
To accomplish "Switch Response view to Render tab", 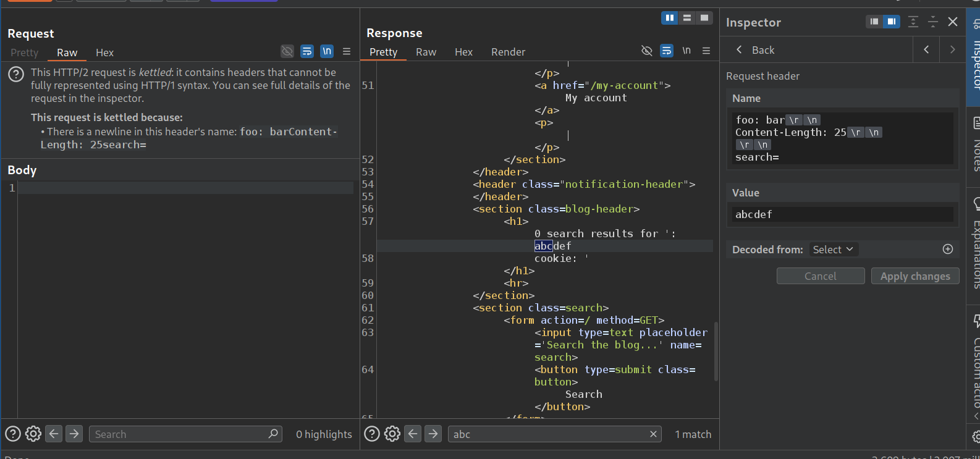I will (x=508, y=52).
